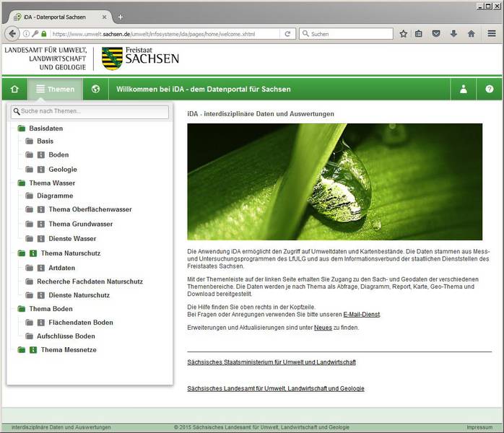The width and height of the screenshot is (504, 433).
Task: Expand the Thema Messnetze folder
Action: 21,350
